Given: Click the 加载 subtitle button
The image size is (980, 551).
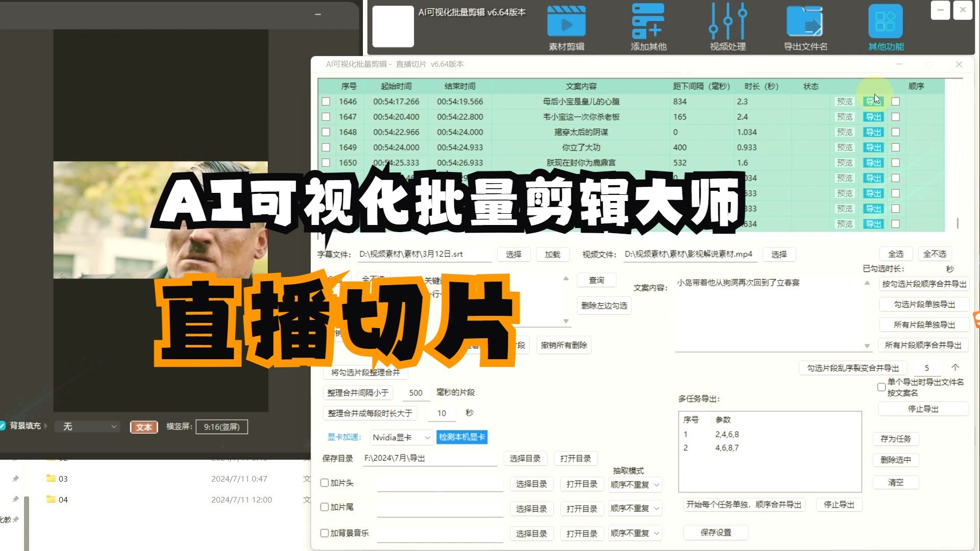Looking at the screenshot, I should (552, 254).
